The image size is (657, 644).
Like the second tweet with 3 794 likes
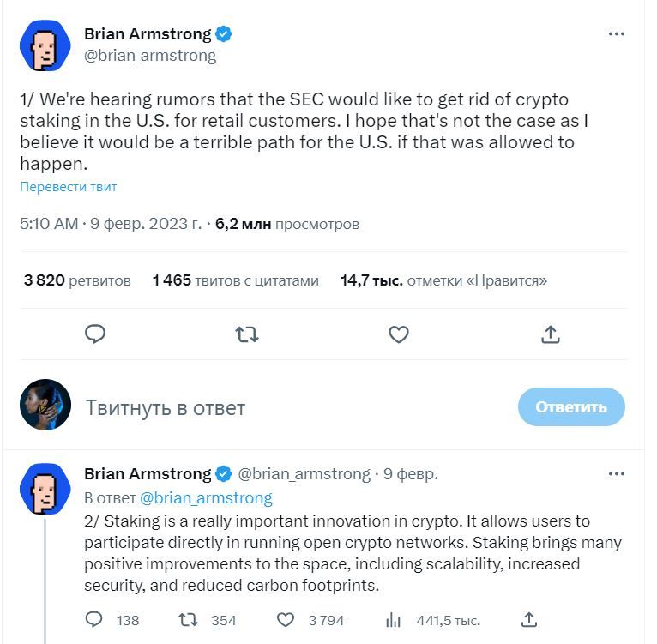click(286, 619)
